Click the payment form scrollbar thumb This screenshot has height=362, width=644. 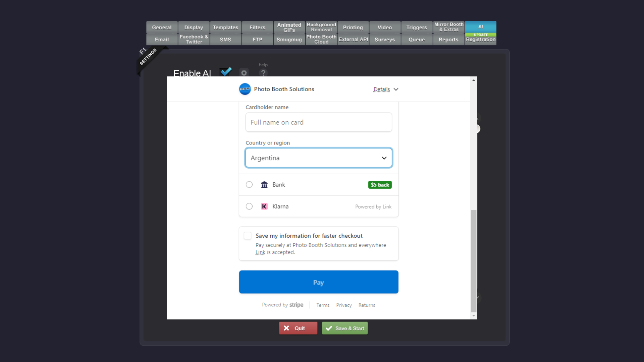click(x=474, y=261)
